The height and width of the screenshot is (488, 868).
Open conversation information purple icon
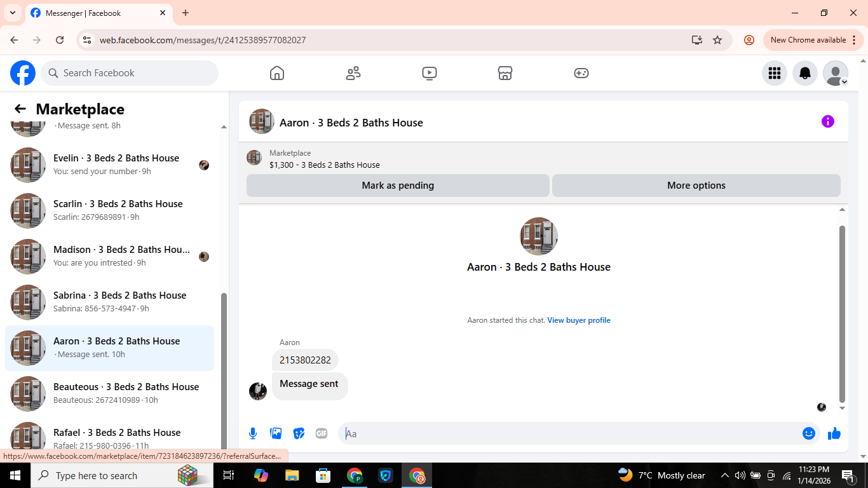pyautogui.click(x=828, y=121)
